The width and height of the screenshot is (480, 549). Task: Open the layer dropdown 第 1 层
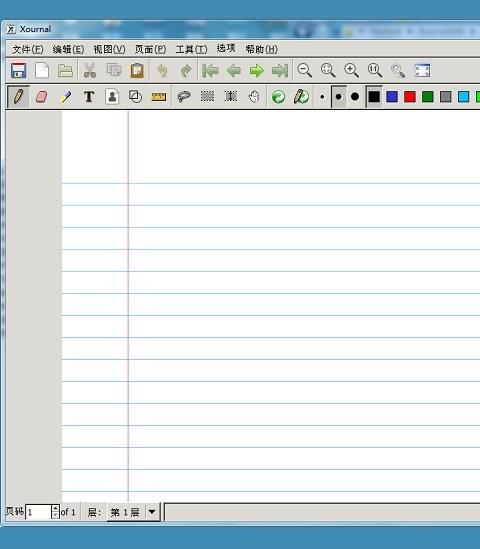(x=133, y=512)
